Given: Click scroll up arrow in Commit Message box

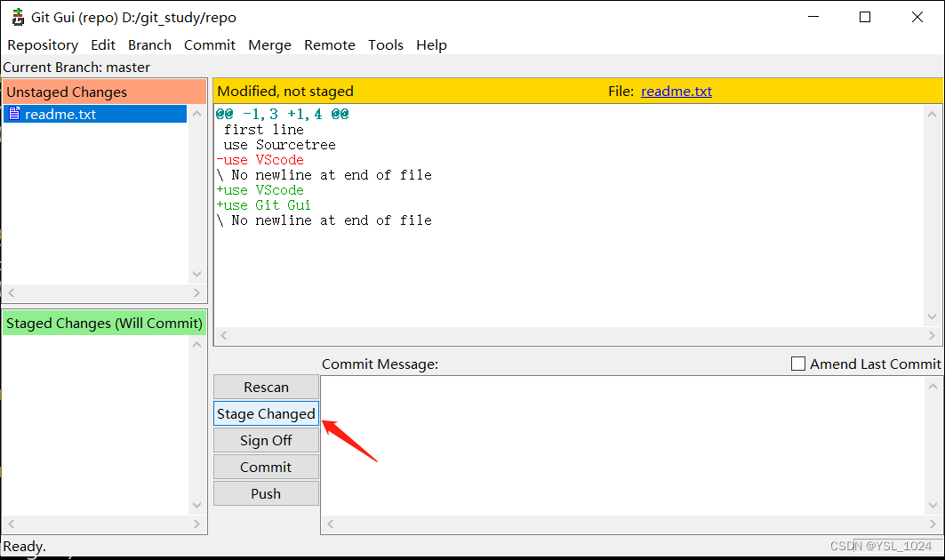Looking at the screenshot, I should point(933,386).
